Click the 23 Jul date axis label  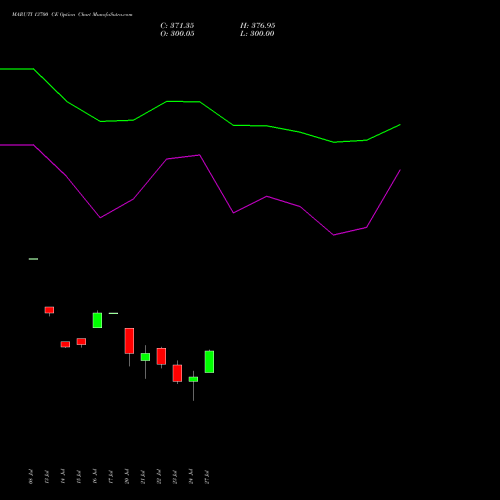pos(175,477)
